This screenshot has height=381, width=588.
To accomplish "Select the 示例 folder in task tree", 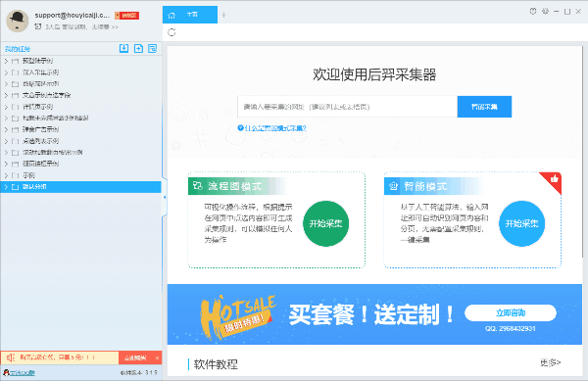I will tap(28, 175).
